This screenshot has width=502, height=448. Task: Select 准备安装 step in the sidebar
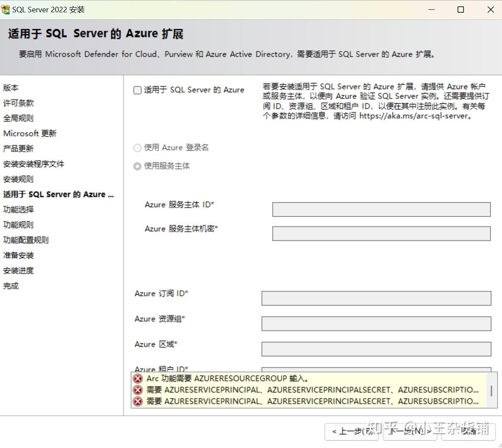point(18,255)
